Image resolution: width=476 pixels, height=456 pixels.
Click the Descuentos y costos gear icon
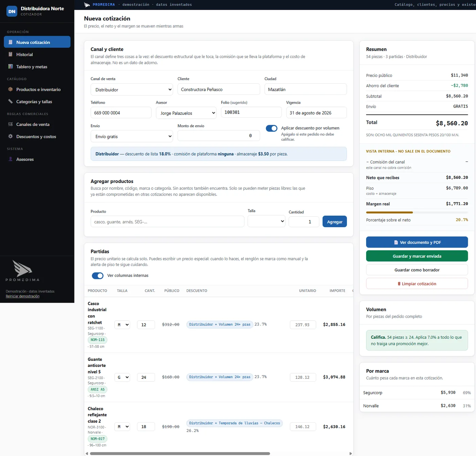(x=11, y=136)
